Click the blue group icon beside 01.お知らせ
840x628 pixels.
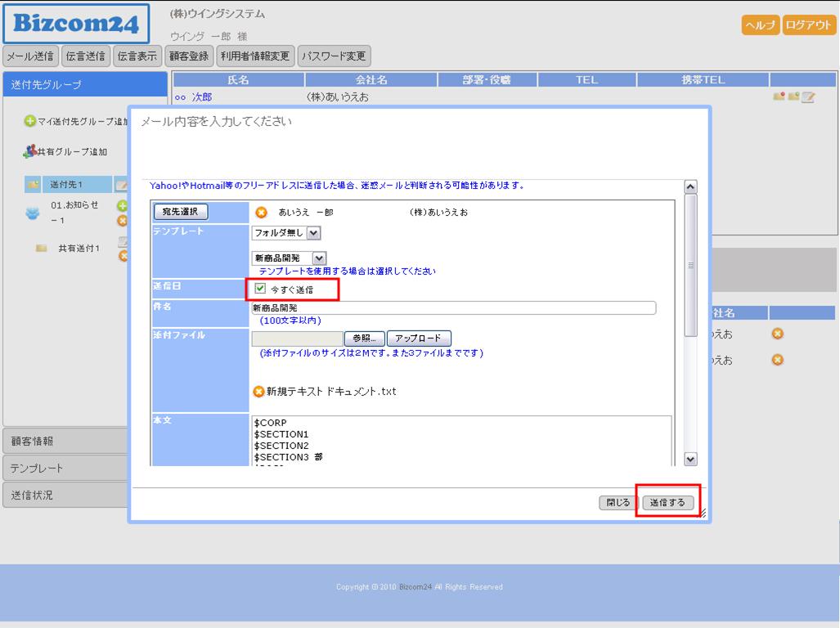(x=33, y=213)
